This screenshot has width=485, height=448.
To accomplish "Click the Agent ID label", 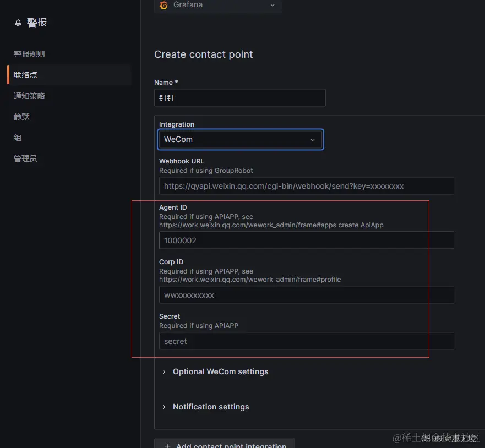I will pos(173,207).
